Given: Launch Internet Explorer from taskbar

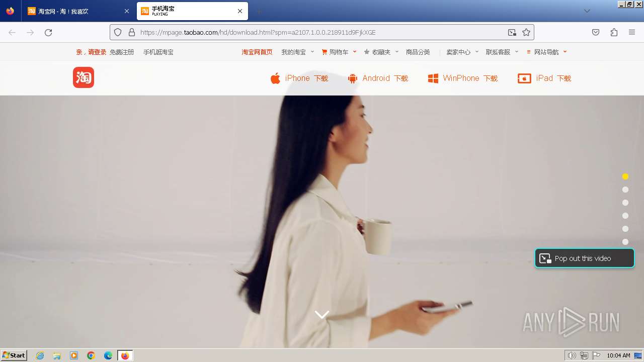Looking at the screenshot, I should coord(40,355).
